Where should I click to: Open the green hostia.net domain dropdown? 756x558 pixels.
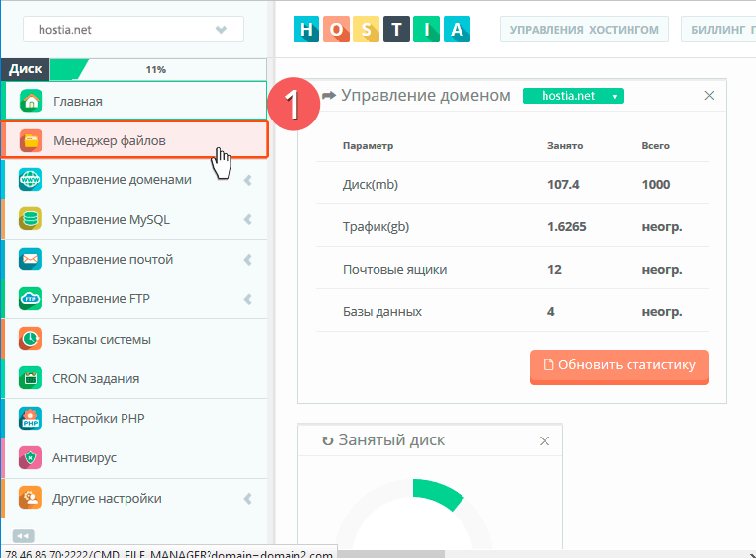coord(573,96)
